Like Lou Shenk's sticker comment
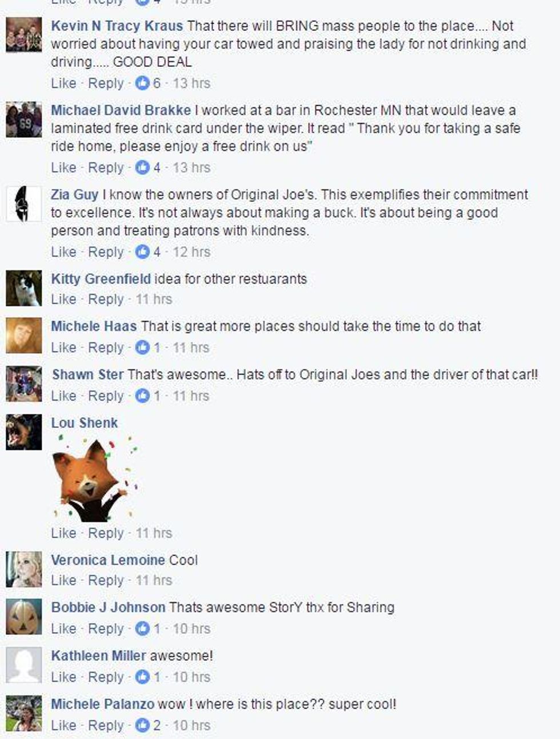 (63, 533)
